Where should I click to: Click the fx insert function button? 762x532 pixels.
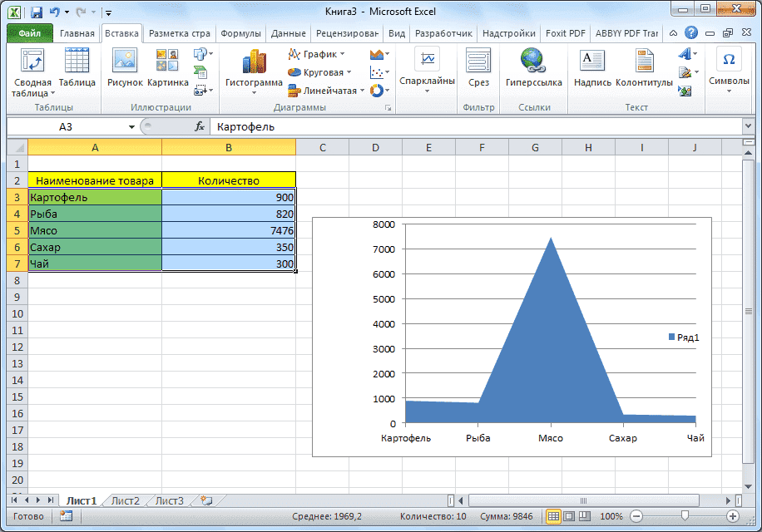(200, 126)
